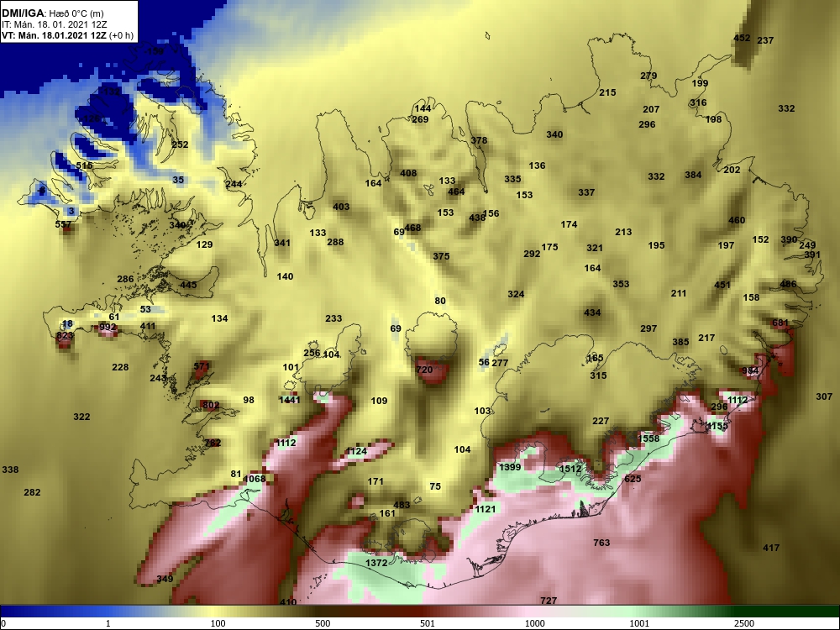The height and width of the screenshot is (630, 840).
Task: Click the map value 823
Action: click(x=65, y=336)
